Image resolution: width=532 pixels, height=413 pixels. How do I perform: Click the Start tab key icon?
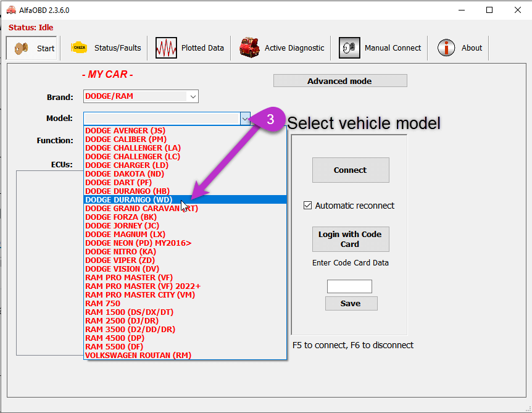point(22,48)
